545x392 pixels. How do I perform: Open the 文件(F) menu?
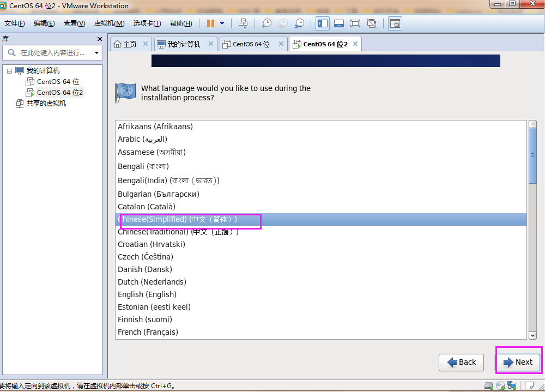coord(14,23)
